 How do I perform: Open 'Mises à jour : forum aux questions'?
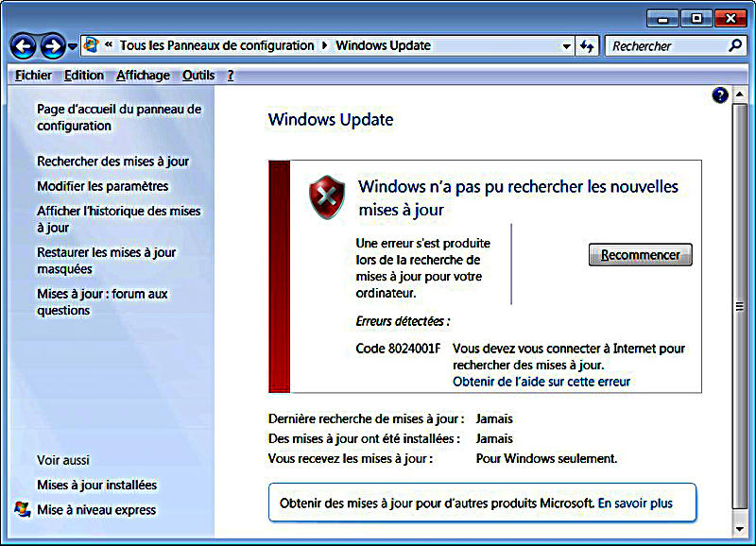pyautogui.click(x=102, y=301)
